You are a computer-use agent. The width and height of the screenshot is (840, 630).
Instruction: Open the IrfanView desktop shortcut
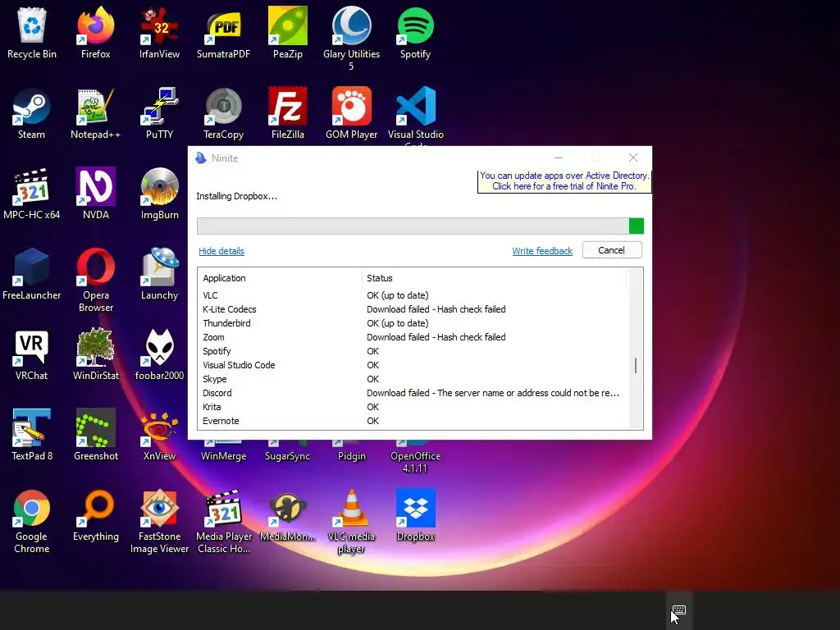click(159, 27)
